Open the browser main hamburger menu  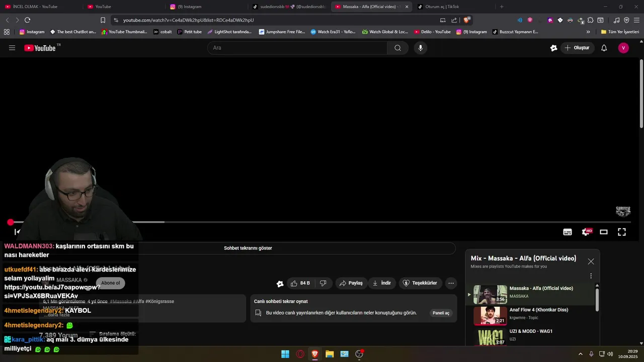pyautogui.click(x=636, y=20)
